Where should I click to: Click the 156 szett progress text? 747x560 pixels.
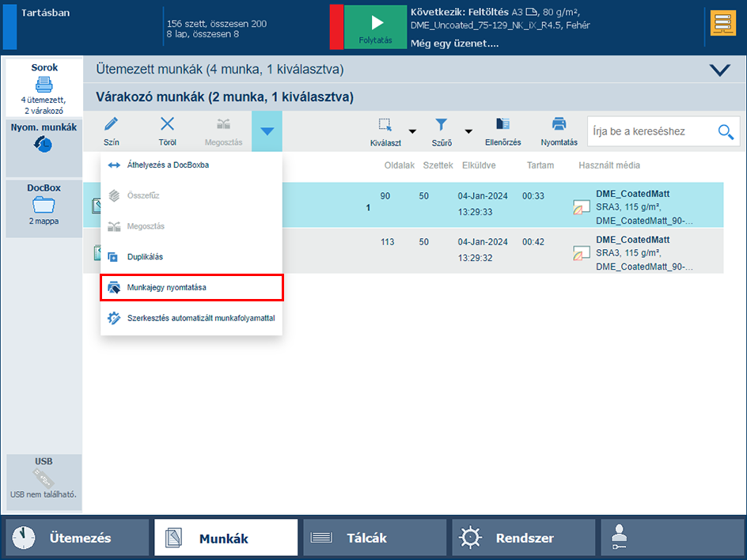[x=217, y=24]
